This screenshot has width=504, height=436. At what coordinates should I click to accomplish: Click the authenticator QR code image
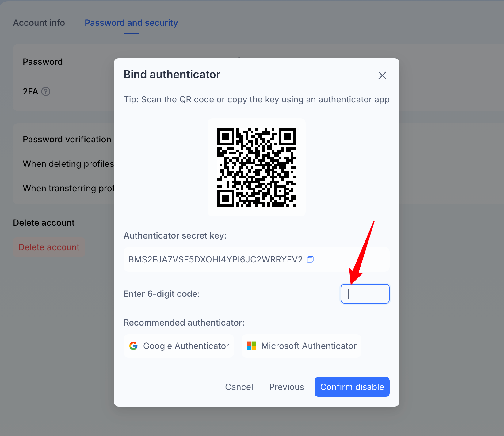point(257,167)
